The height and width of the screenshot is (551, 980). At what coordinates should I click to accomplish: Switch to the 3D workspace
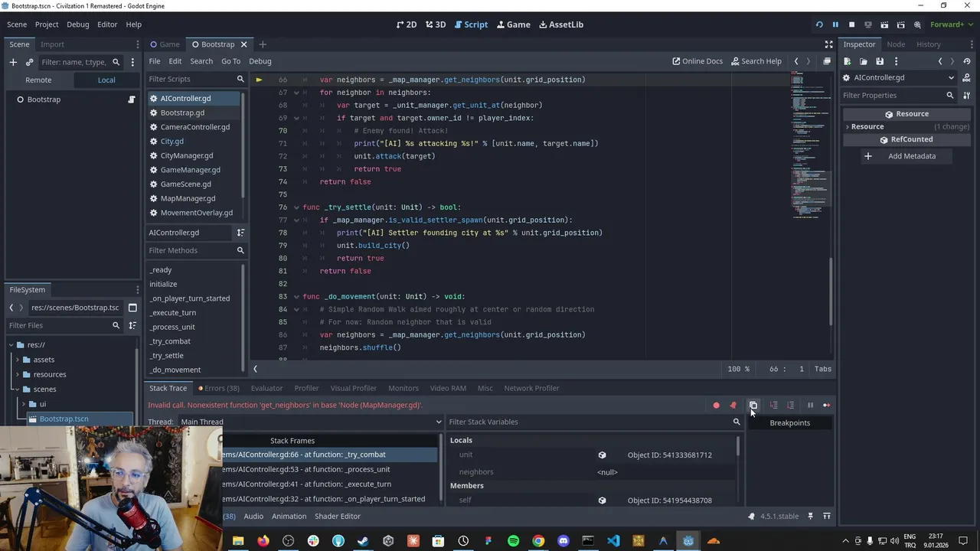click(436, 24)
